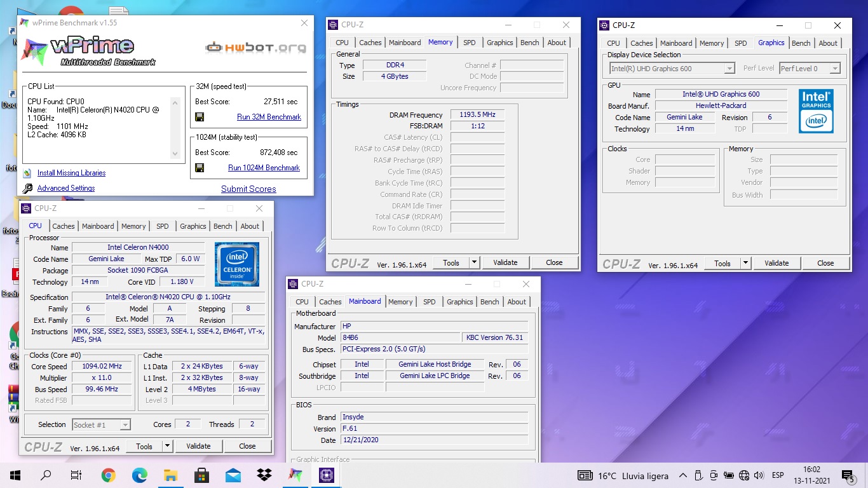868x488 pixels.
Task: Run the 32M Benchmark
Action: [269, 117]
